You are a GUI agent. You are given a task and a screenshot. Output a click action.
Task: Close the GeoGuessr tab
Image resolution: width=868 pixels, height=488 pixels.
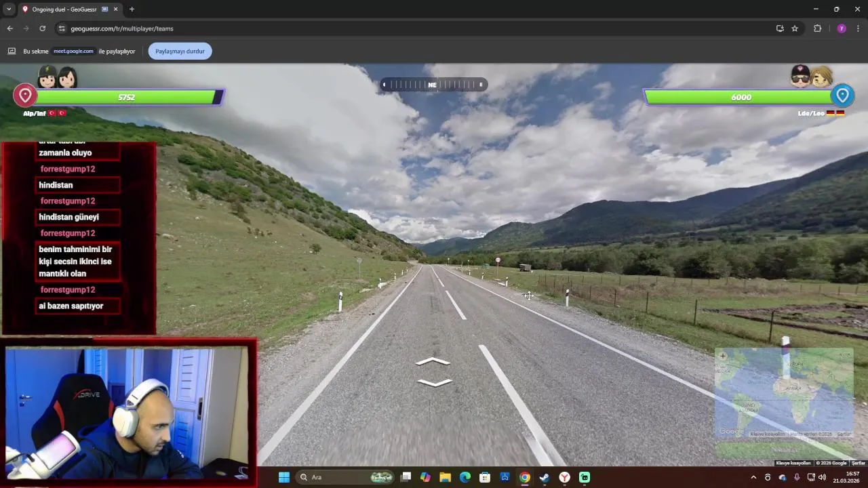click(x=115, y=9)
